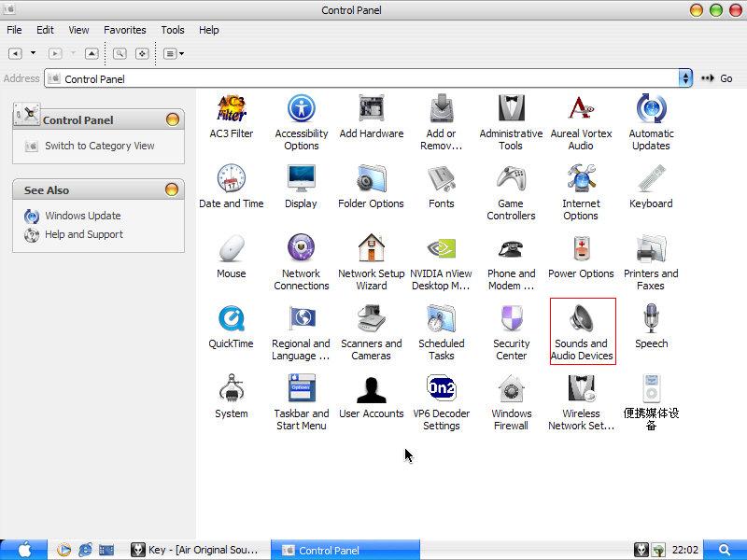Launch the Add Hardware wizard
The height and width of the screenshot is (560, 747).
click(x=371, y=117)
